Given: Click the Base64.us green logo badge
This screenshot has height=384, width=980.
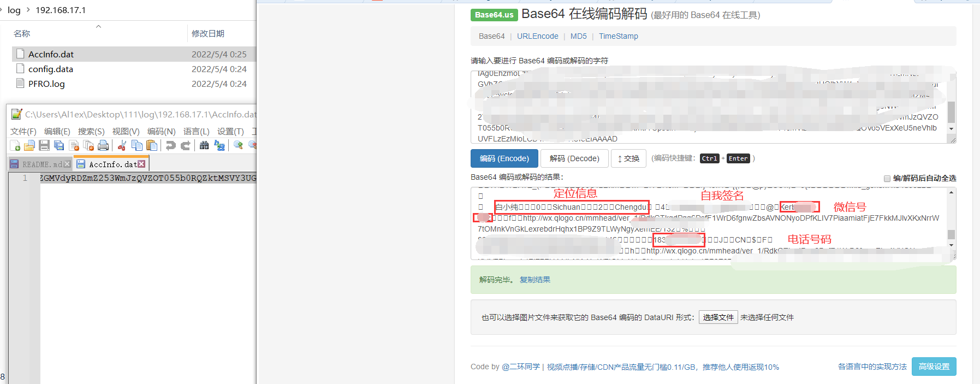Looking at the screenshot, I should [x=494, y=15].
